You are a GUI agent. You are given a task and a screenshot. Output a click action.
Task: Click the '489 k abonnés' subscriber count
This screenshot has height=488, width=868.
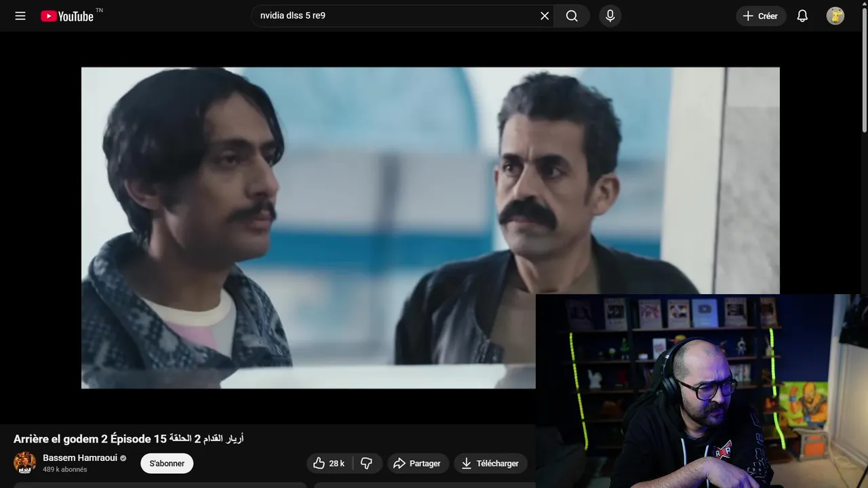coord(65,469)
